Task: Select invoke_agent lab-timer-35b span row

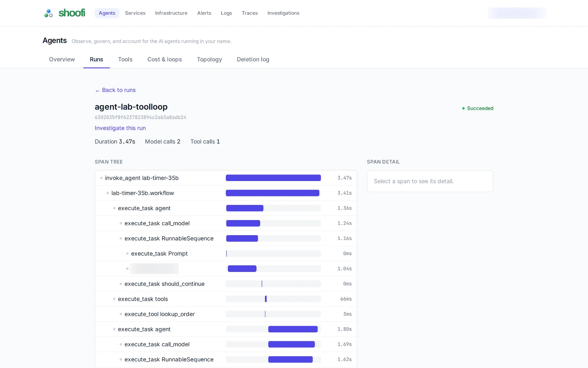Action: coord(226,178)
